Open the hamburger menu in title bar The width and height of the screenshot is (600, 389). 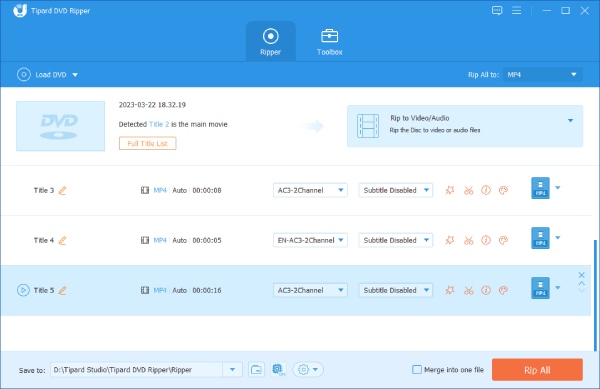pyautogui.click(x=517, y=10)
